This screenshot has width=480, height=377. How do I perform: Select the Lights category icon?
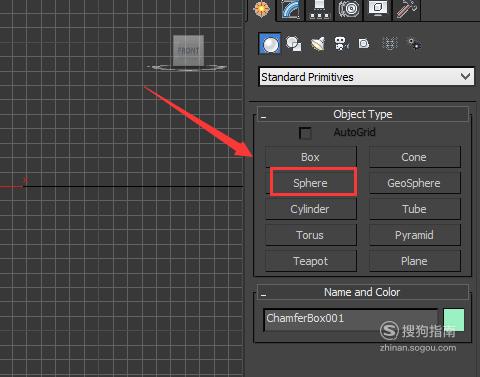pyautogui.click(x=318, y=44)
